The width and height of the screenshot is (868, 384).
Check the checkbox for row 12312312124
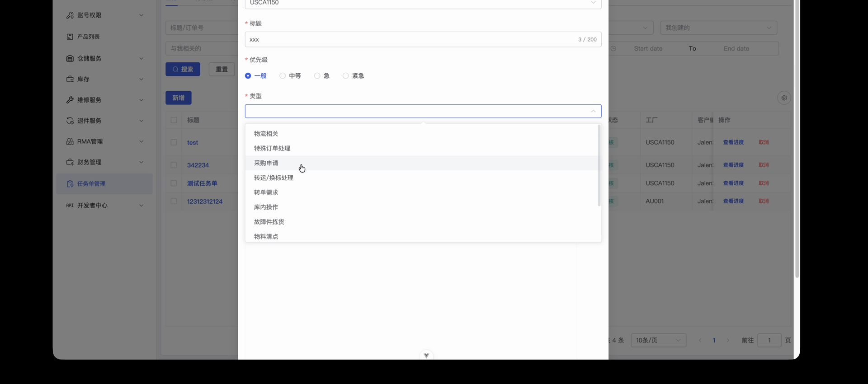pos(174,201)
